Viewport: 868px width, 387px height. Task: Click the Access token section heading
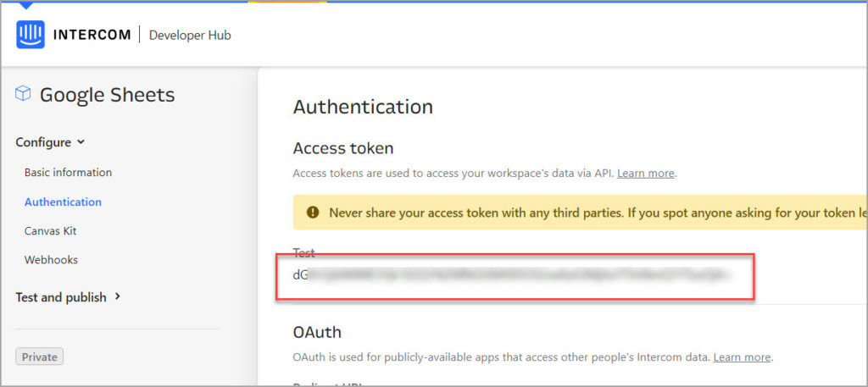tap(343, 148)
